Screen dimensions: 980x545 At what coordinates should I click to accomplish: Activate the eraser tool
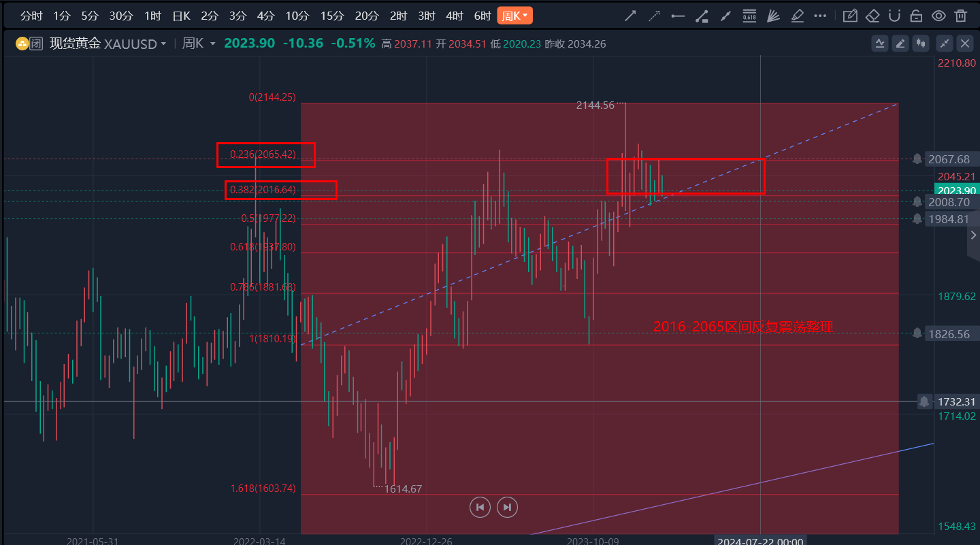[x=872, y=16]
